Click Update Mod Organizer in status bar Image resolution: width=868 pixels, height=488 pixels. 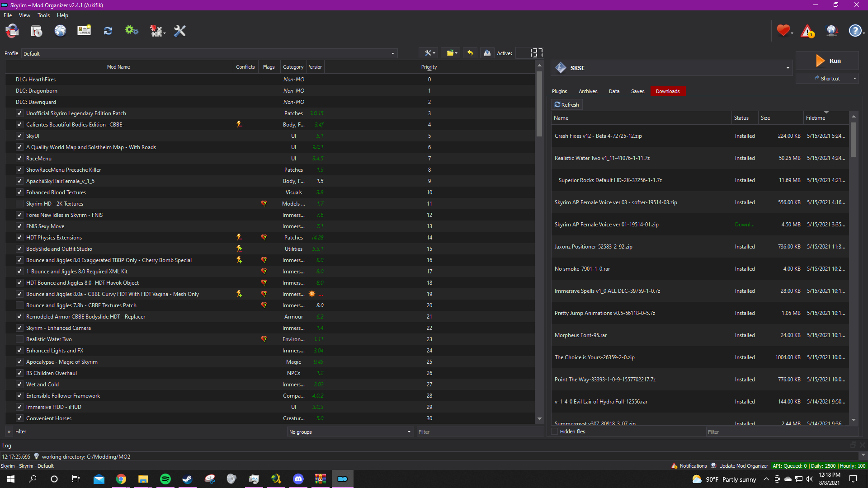(x=739, y=466)
